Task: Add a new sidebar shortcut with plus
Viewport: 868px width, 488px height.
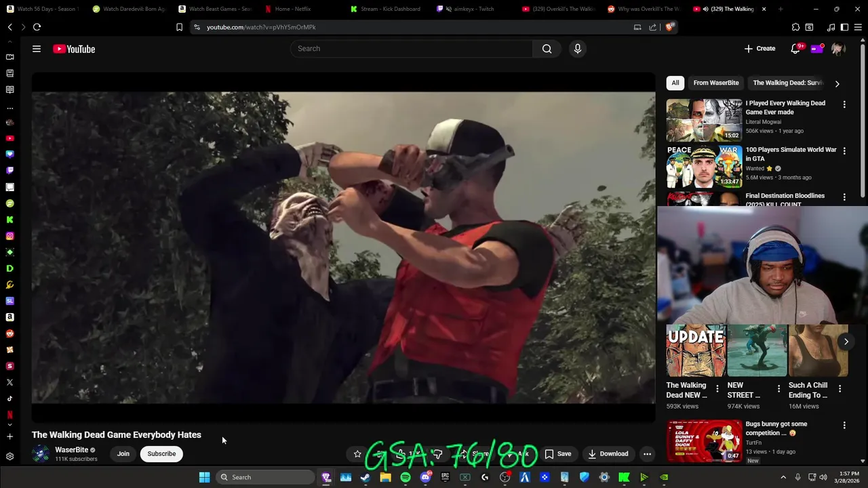Action: click(x=9, y=437)
